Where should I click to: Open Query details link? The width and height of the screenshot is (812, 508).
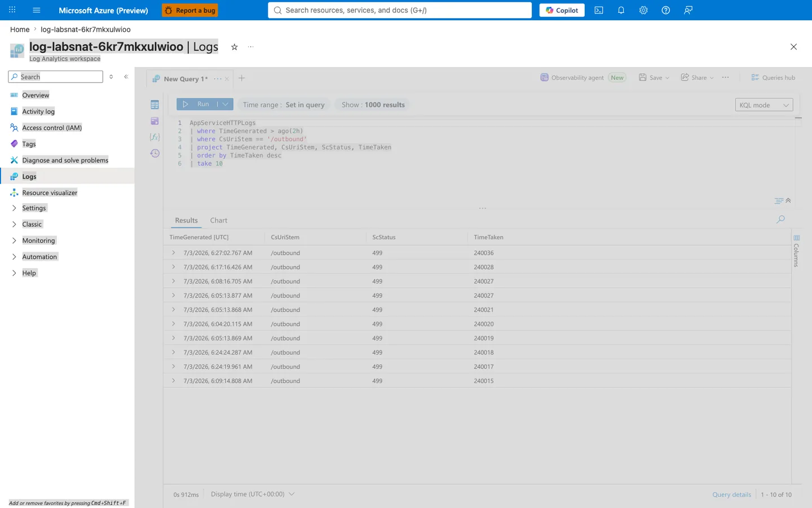pos(731,494)
